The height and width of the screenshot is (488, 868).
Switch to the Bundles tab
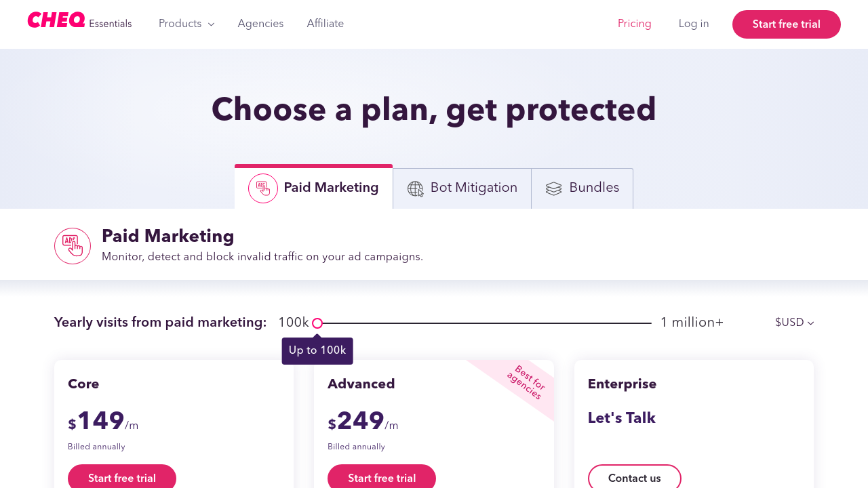(593, 188)
